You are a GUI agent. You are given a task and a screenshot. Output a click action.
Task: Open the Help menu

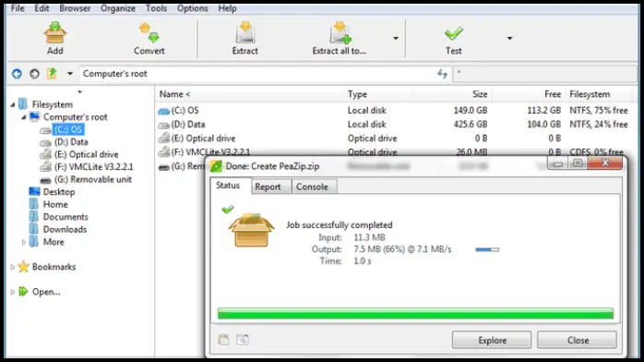(x=227, y=8)
